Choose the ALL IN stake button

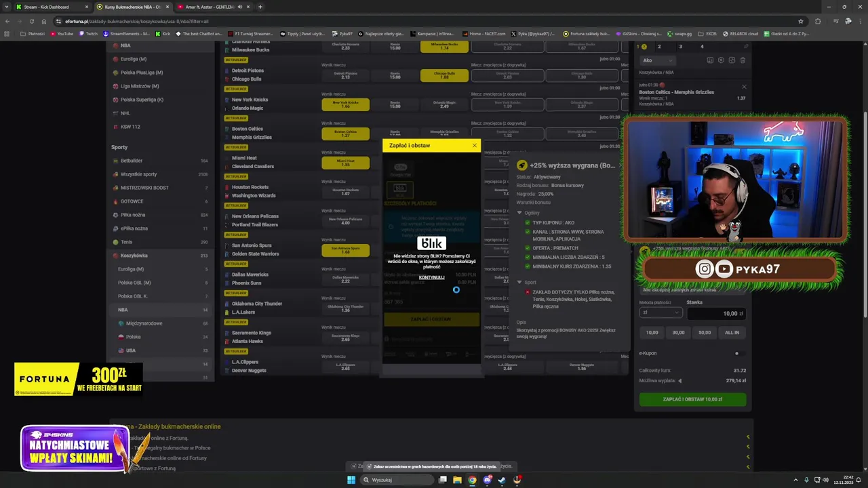coord(732,333)
